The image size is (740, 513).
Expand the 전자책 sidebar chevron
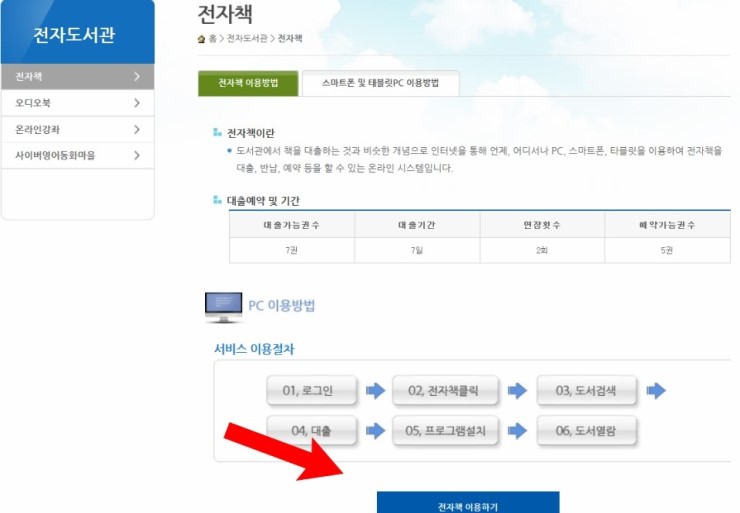137,76
